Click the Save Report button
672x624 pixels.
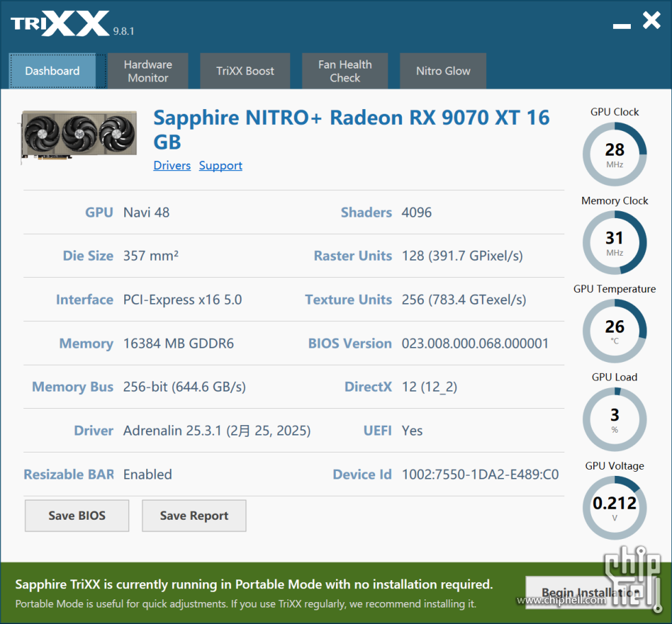(194, 516)
